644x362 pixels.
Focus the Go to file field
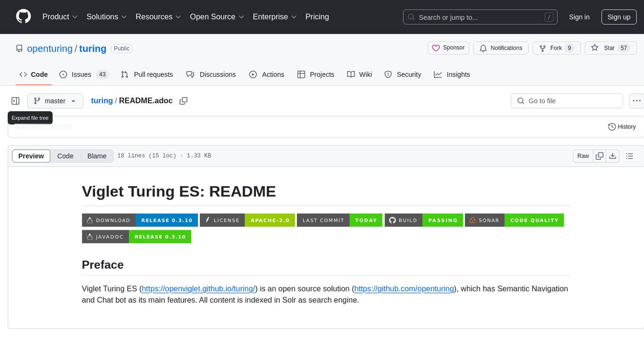pos(567,101)
